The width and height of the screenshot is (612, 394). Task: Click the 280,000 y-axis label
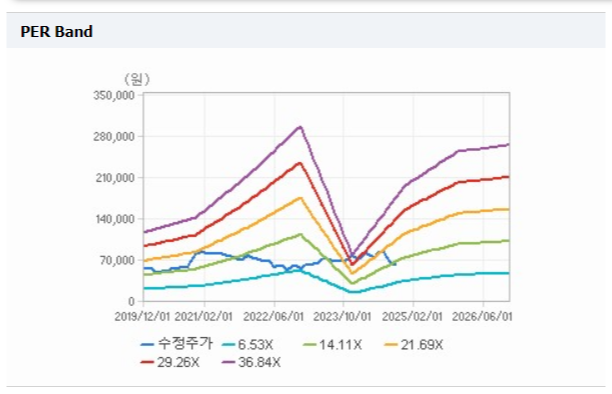pos(114,137)
